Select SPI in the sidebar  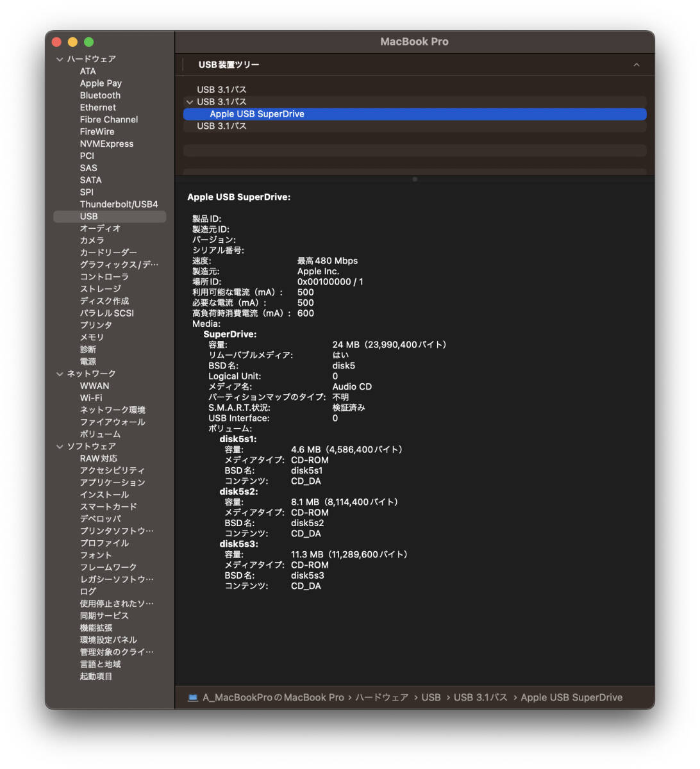click(x=87, y=192)
